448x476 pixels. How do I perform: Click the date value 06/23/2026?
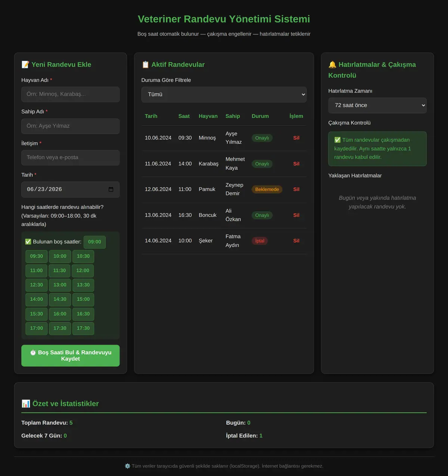click(x=44, y=190)
